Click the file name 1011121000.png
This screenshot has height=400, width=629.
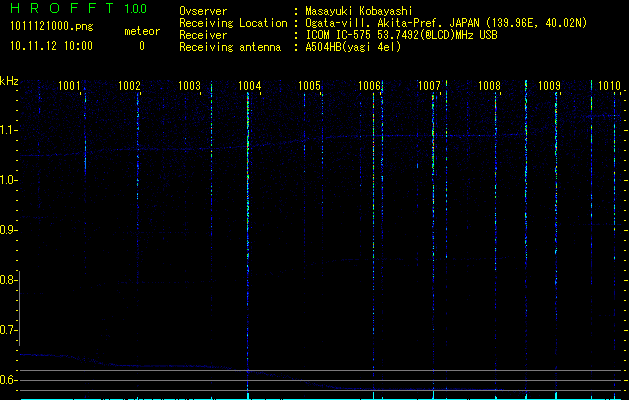tap(52, 26)
